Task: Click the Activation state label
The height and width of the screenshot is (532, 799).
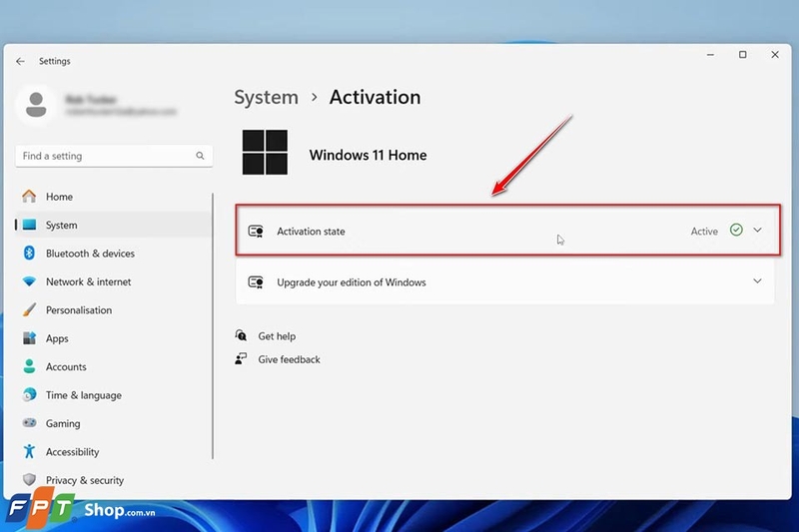Action: pyautogui.click(x=311, y=232)
